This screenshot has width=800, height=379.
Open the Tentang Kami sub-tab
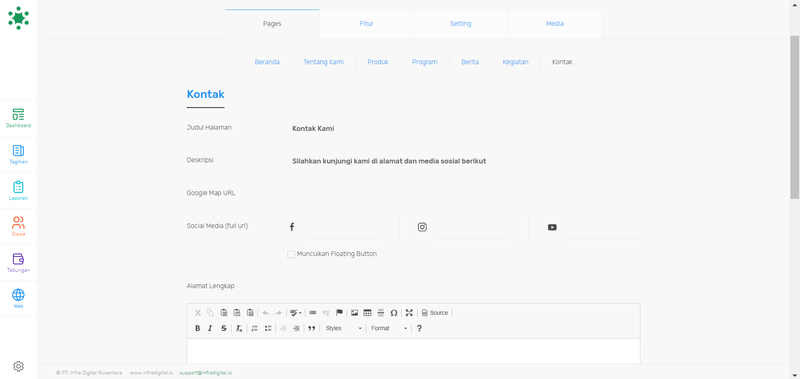click(323, 62)
